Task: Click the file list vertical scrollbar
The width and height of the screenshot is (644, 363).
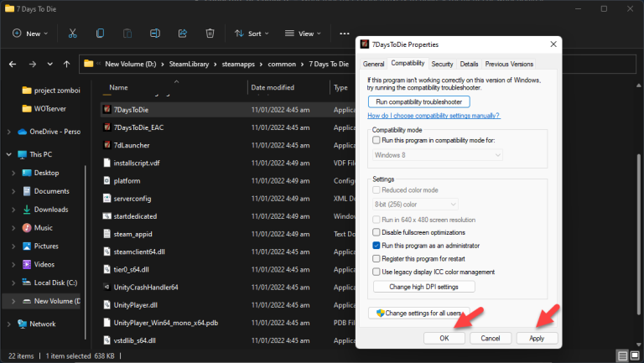Action: (x=638, y=234)
